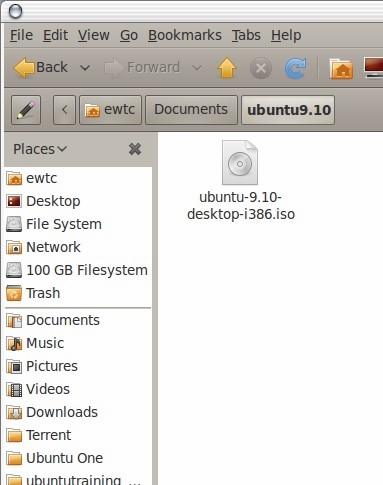Open the Documents bookmark in sidebar

[78, 320]
